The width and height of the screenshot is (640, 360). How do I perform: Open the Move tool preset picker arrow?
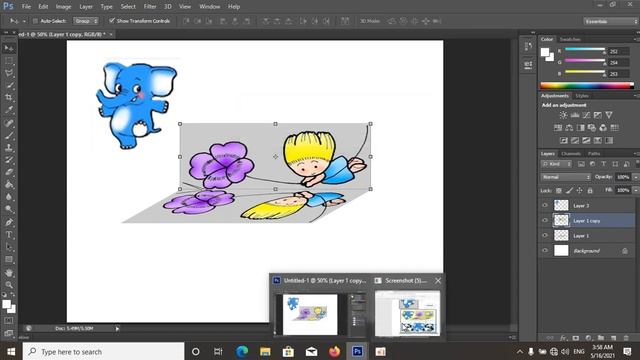pyautogui.click(x=24, y=21)
